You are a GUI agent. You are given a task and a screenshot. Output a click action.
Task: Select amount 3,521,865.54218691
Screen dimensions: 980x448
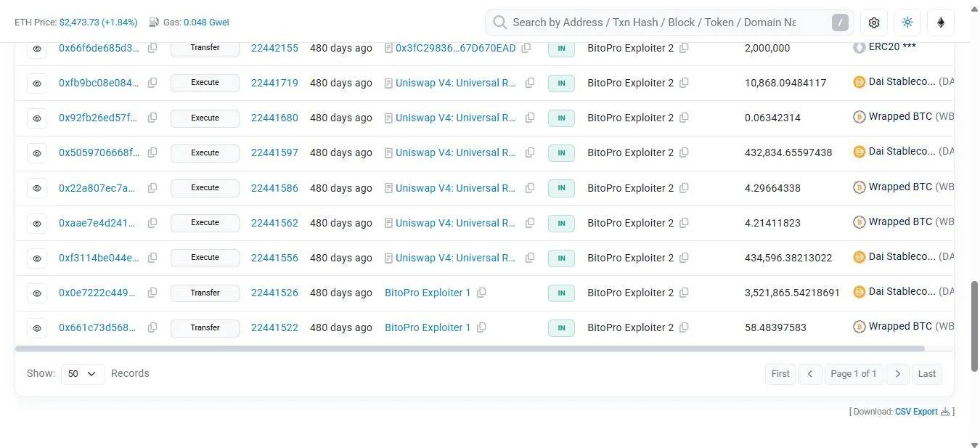pyautogui.click(x=792, y=293)
